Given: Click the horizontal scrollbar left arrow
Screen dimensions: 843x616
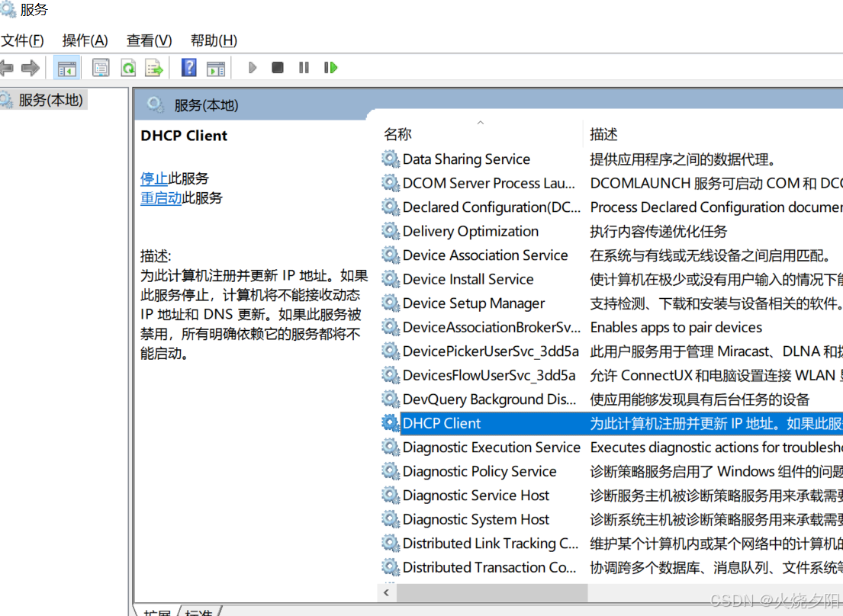Looking at the screenshot, I should 387,592.
